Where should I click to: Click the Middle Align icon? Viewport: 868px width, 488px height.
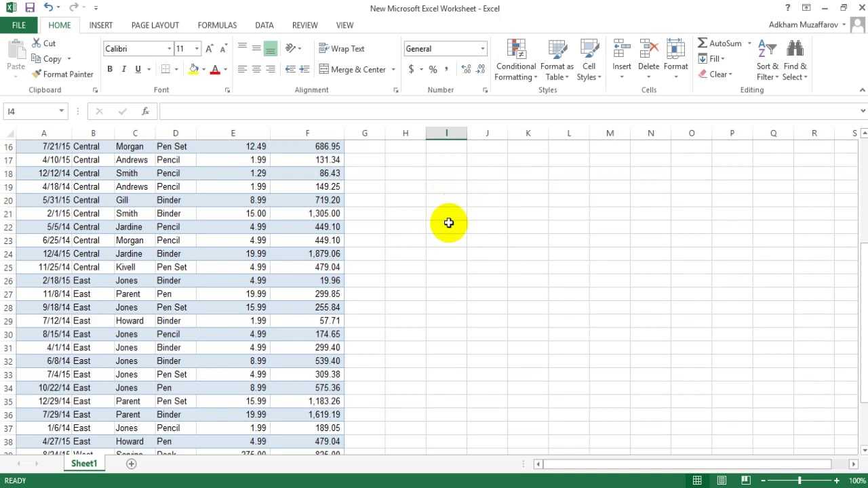point(256,49)
